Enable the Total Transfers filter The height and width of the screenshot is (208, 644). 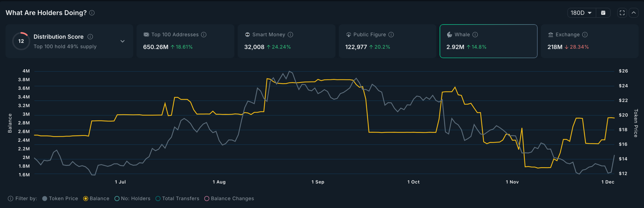tap(177, 199)
